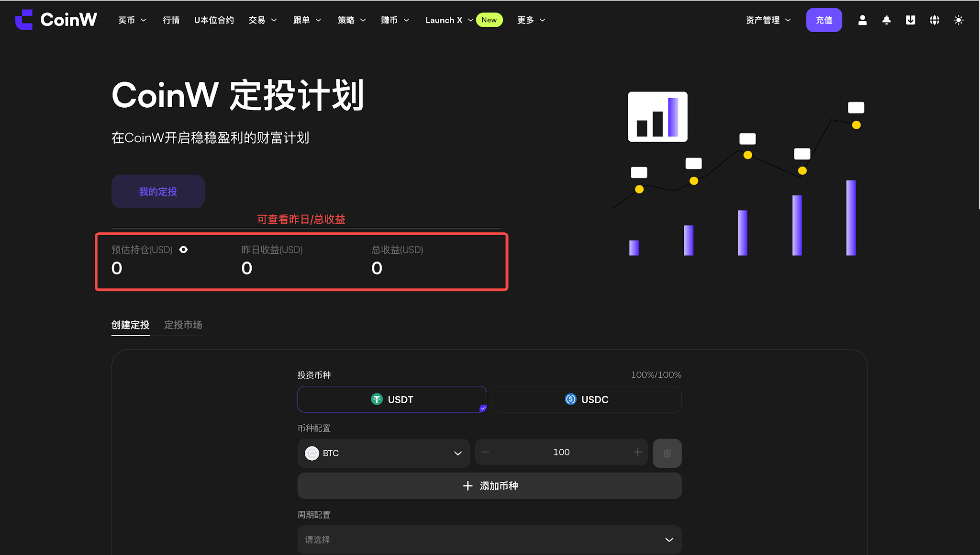The height and width of the screenshot is (555, 980).
Task: Open the notifications bell
Action: pyautogui.click(x=886, y=20)
